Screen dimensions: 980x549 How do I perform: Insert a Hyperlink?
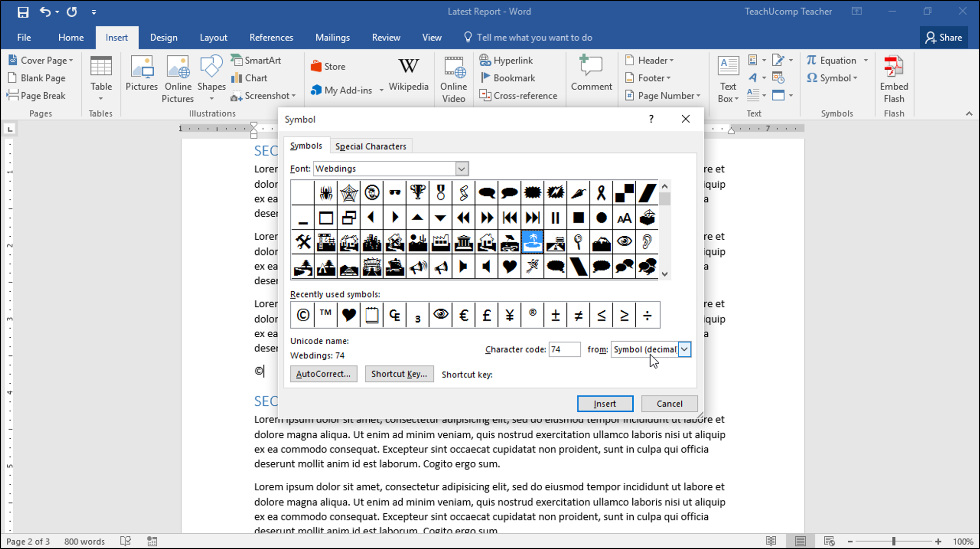pyautogui.click(x=506, y=60)
